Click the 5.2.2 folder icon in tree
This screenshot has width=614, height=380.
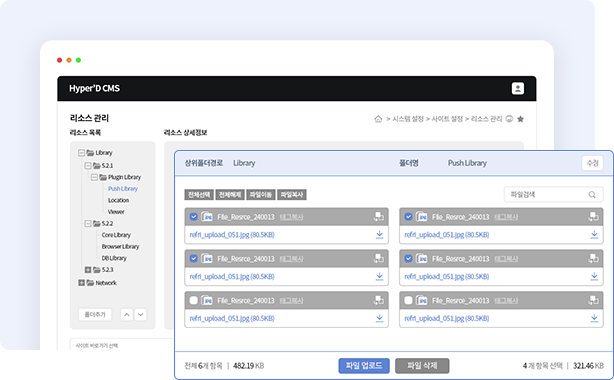click(97, 224)
